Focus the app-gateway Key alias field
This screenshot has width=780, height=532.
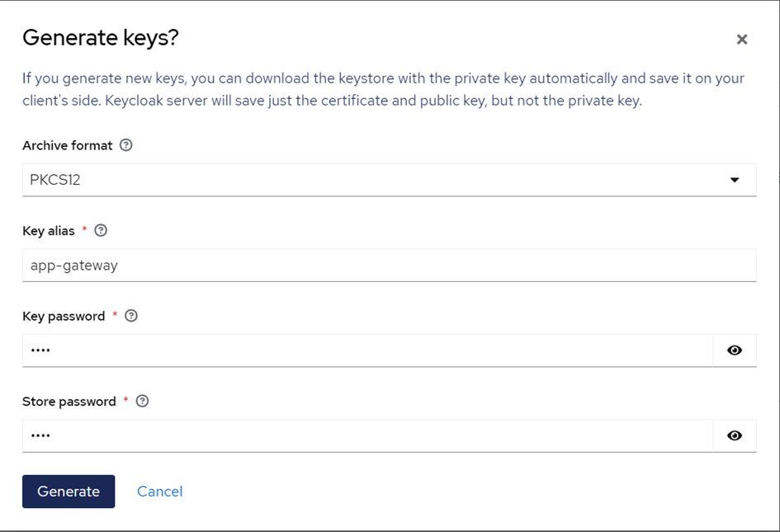click(388, 266)
